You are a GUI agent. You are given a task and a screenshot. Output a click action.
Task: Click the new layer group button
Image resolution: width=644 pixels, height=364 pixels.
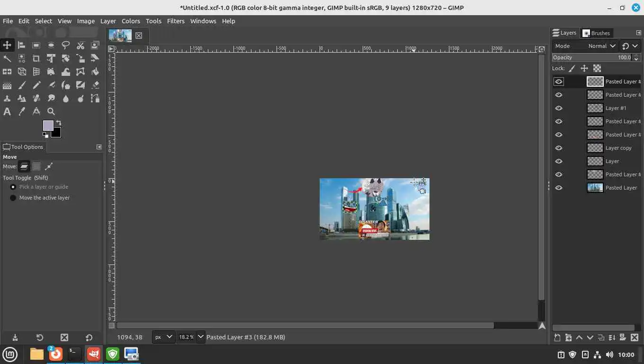tap(568, 337)
